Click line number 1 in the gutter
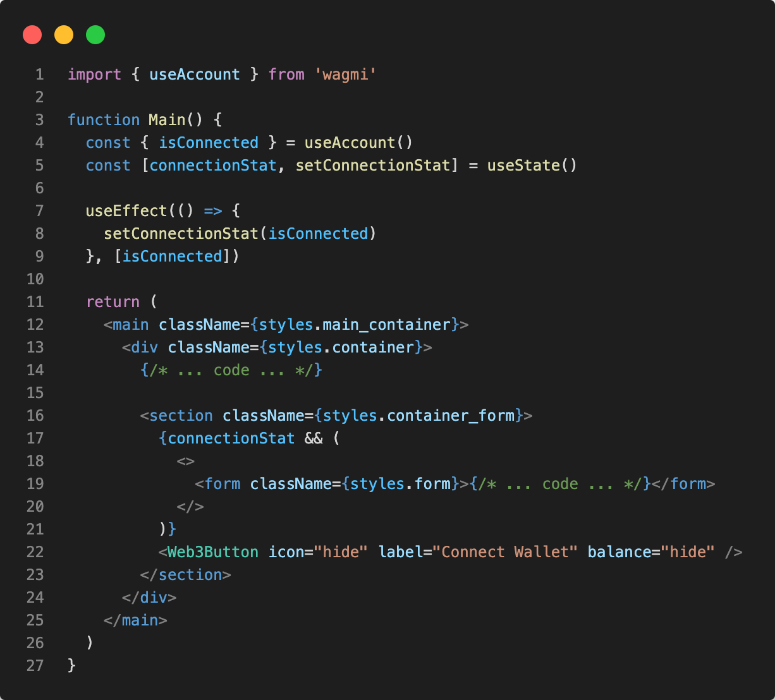This screenshot has height=700, width=775. click(x=39, y=75)
